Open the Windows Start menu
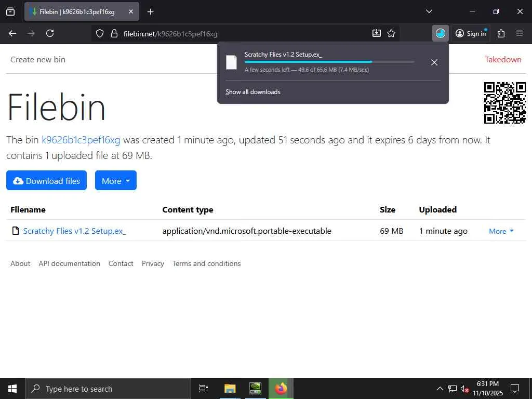 pos(12,389)
